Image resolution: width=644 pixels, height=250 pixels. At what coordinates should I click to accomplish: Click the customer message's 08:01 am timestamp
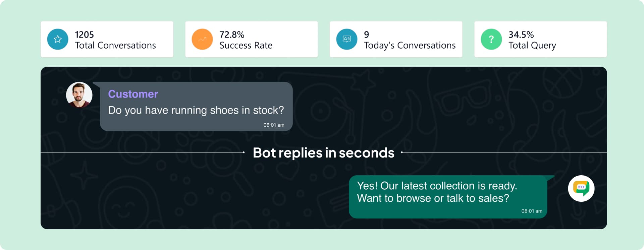tap(274, 125)
